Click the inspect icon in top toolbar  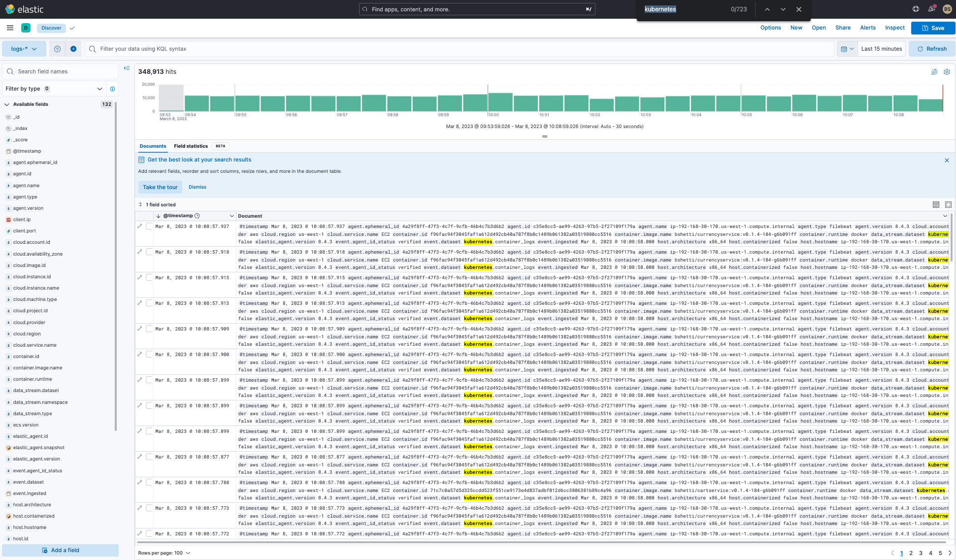pyautogui.click(x=895, y=28)
